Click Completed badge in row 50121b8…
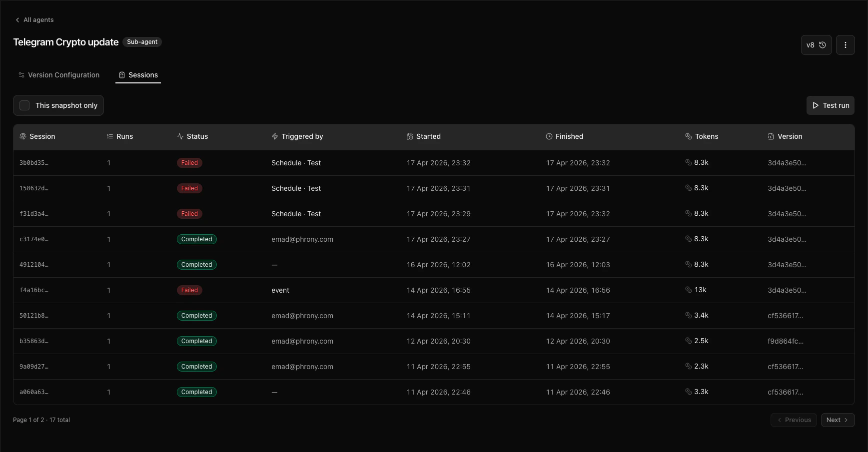This screenshot has width=868, height=452. [x=197, y=316]
